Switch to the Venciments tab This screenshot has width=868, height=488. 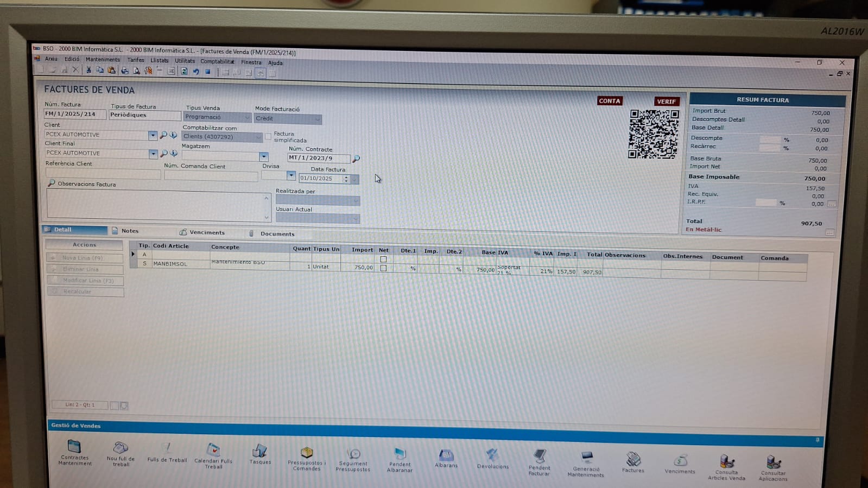(x=206, y=232)
